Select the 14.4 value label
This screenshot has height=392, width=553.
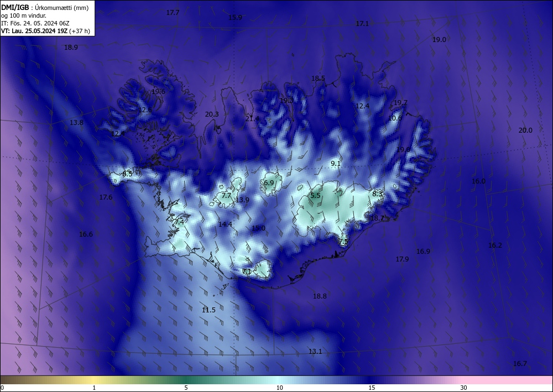tap(225, 224)
